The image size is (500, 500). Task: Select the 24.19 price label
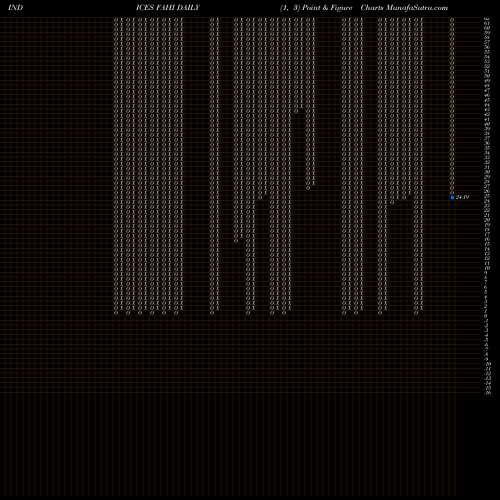(462, 197)
